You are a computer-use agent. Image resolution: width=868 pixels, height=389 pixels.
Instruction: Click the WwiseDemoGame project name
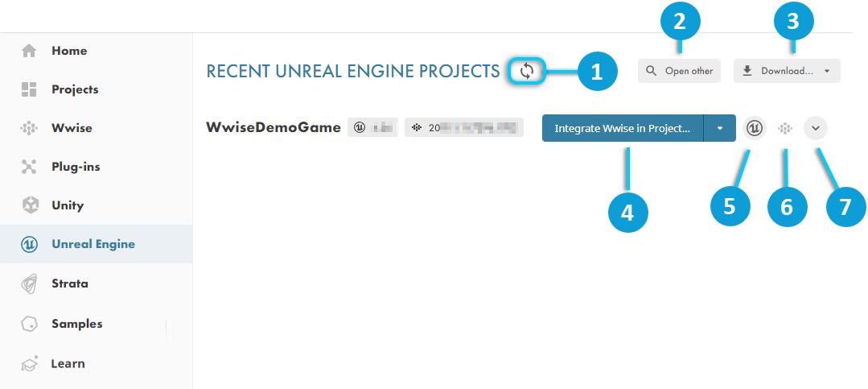[274, 127]
